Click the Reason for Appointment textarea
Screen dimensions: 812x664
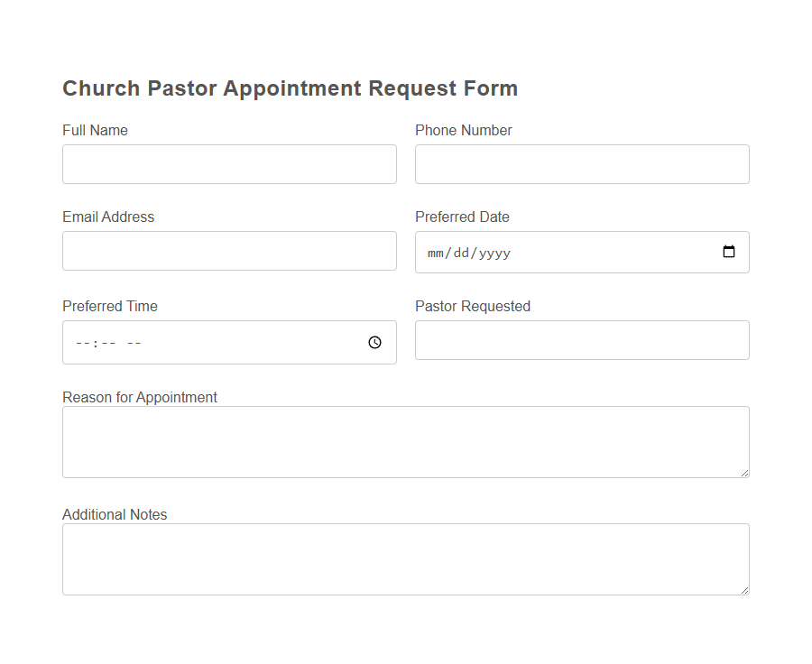[x=405, y=441]
